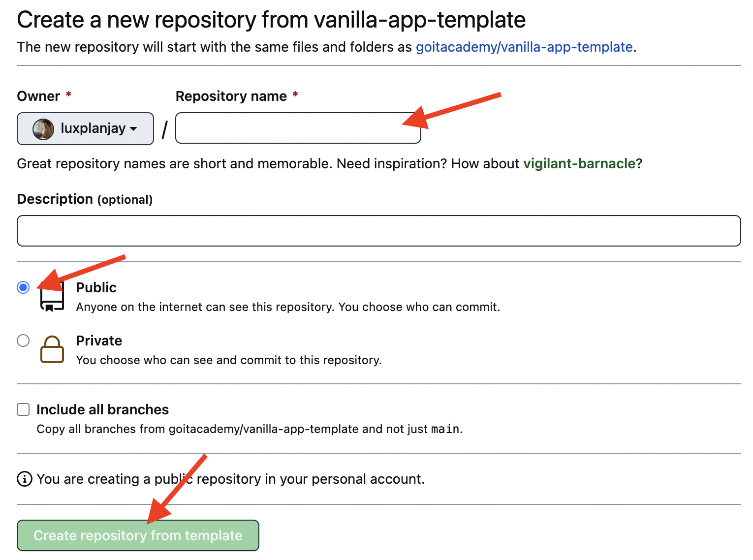Click the Public repository book icon
Viewport: 753px width, 560px height.
[52, 296]
